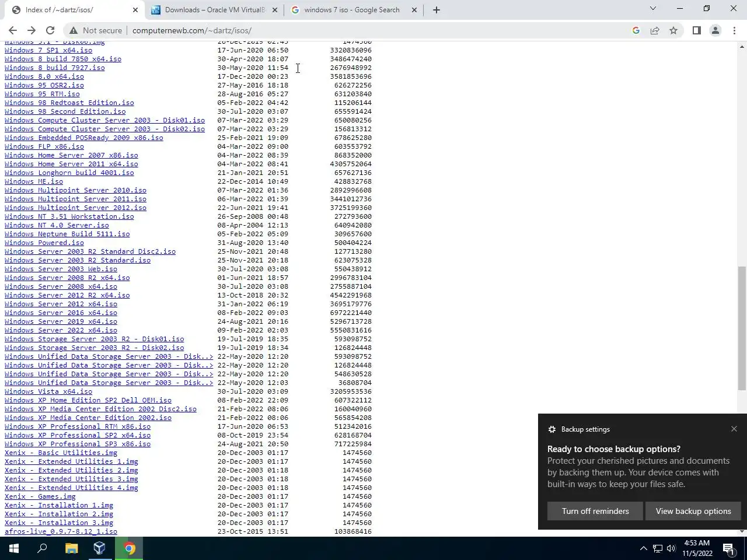Open the browser side panel
Image resolution: width=747 pixels, height=560 pixels.
[x=696, y=30]
